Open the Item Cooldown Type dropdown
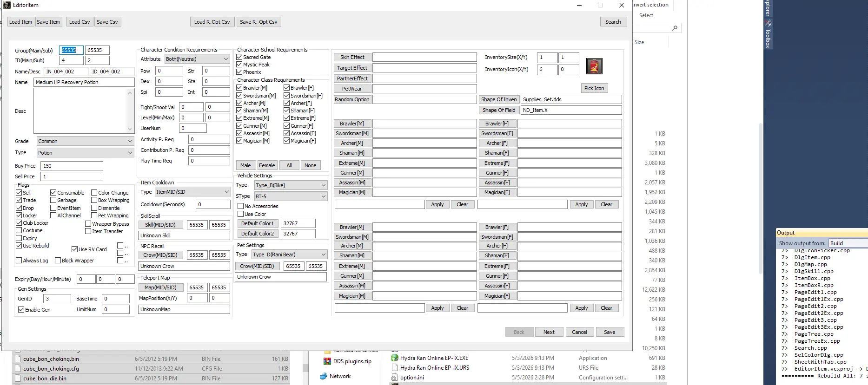Screen dimensions: 868x385 (192, 192)
